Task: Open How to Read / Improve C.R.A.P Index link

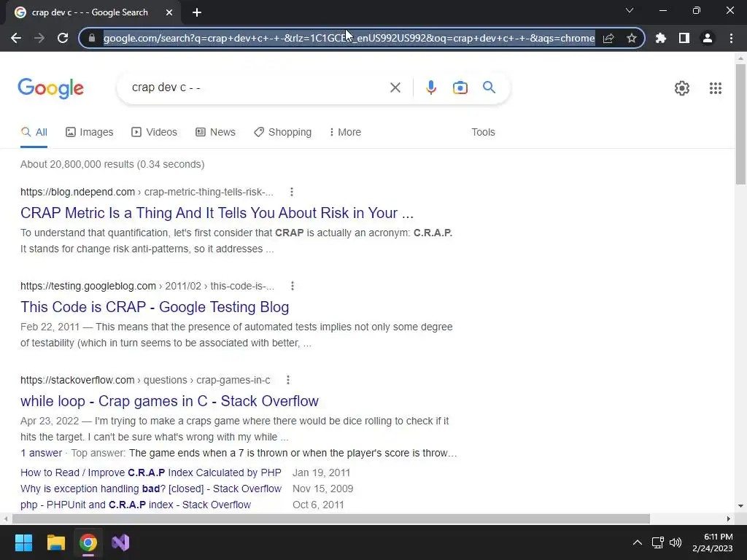Action: click(151, 472)
